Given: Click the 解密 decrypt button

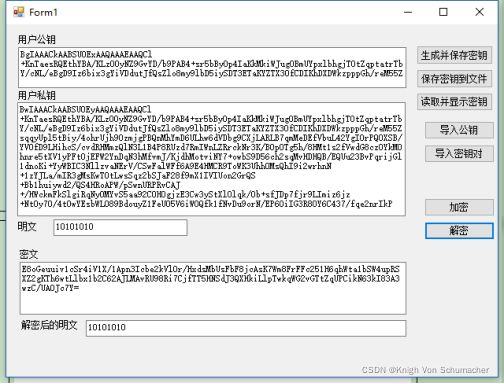Looking at the screenshot, I should pyautogui.click(x=459, y=231).
